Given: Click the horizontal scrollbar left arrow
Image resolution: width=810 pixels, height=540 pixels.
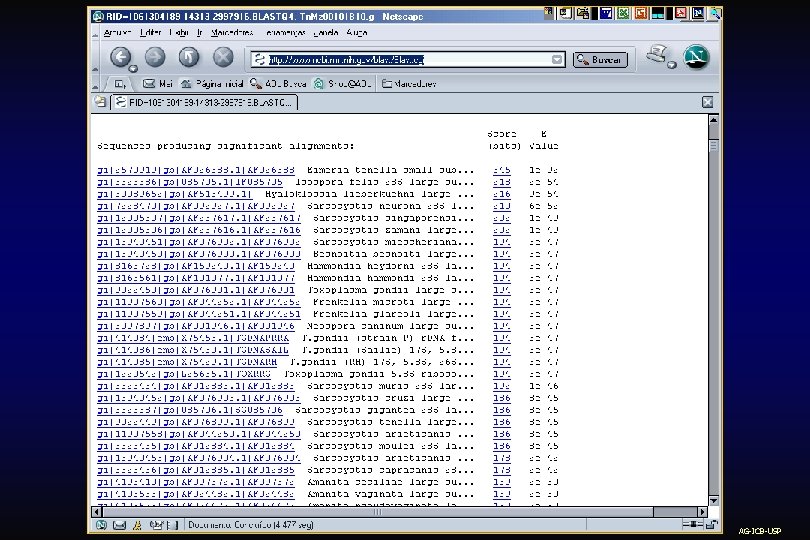Looking at the screenshot, I should point(97,512).
